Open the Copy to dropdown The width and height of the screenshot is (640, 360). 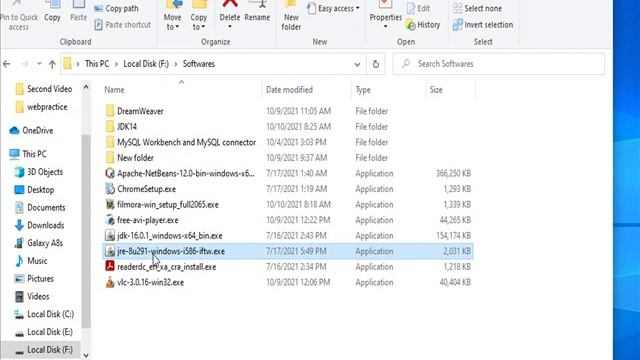coord(199,16)
